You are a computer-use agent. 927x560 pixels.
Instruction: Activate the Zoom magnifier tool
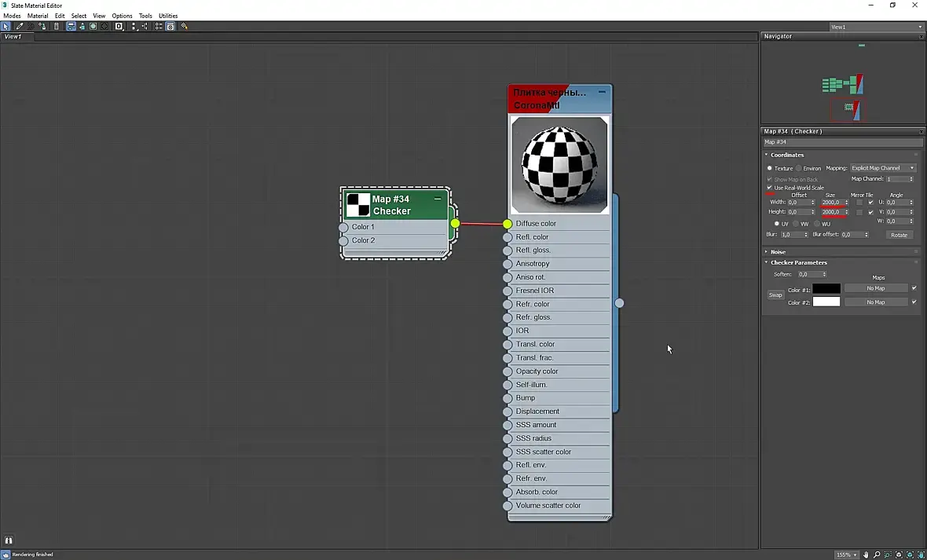pyautogui.click(x=877, y=555)
